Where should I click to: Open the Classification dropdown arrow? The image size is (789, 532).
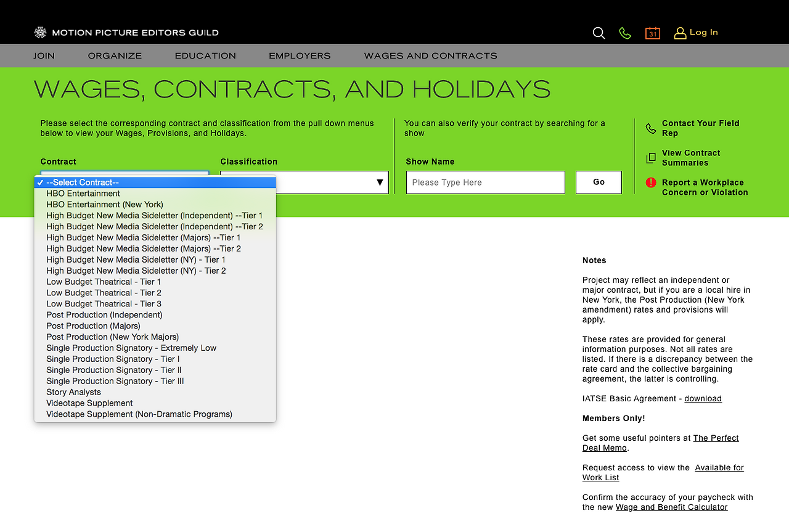coord(380,182)
